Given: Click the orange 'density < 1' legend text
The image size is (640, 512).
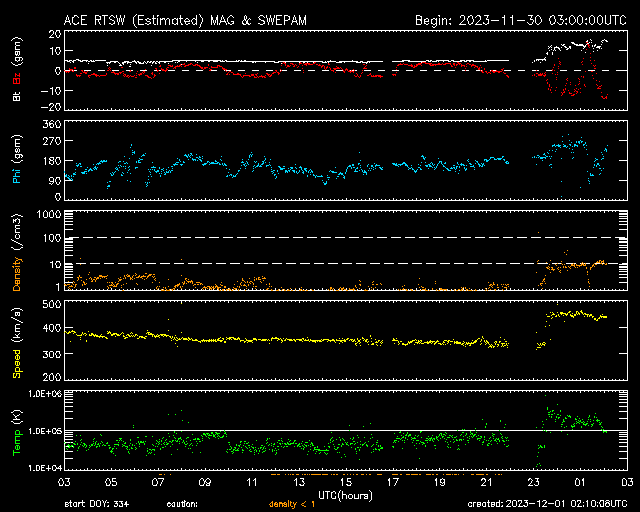Looking at the screenshot, I should tap(292, 504).
